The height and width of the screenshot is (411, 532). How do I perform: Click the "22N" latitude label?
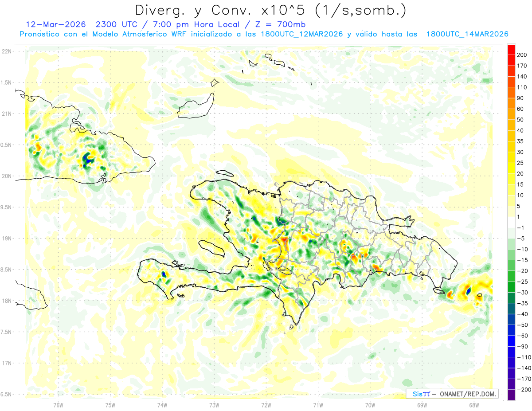coord(7,51)
